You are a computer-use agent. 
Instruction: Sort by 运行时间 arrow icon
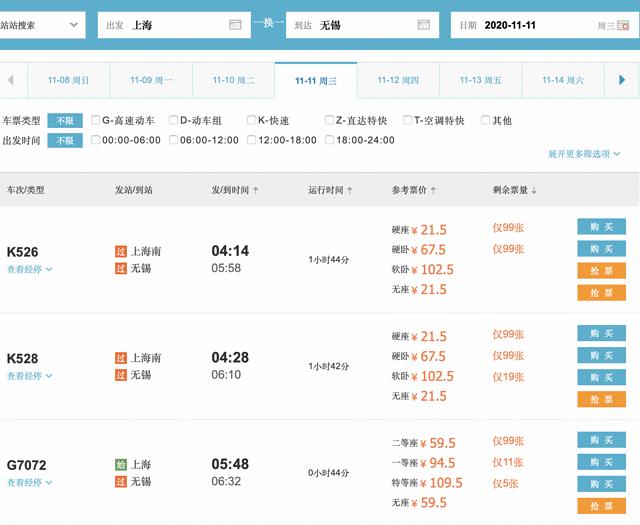tap(350, 189)
